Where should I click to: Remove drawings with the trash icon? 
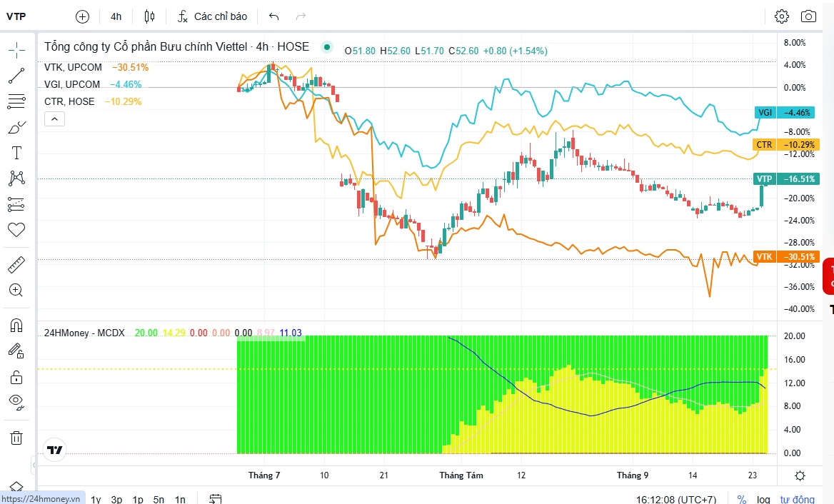(16, 438)
